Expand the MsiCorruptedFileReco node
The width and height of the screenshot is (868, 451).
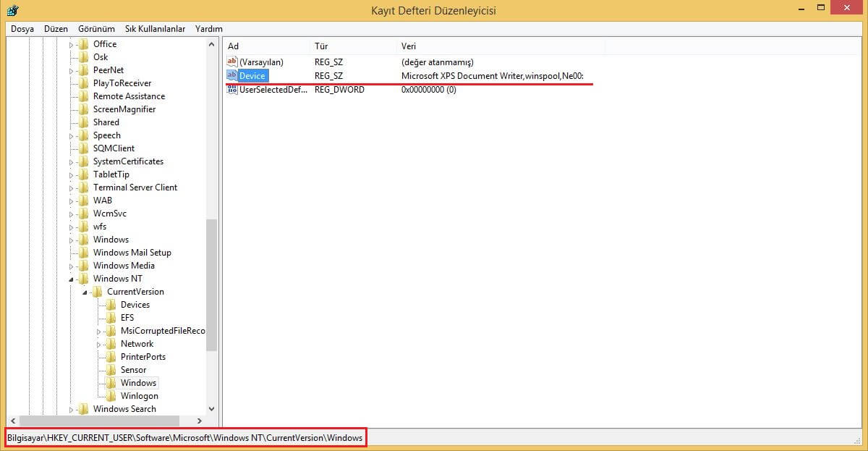click(101, 331)
